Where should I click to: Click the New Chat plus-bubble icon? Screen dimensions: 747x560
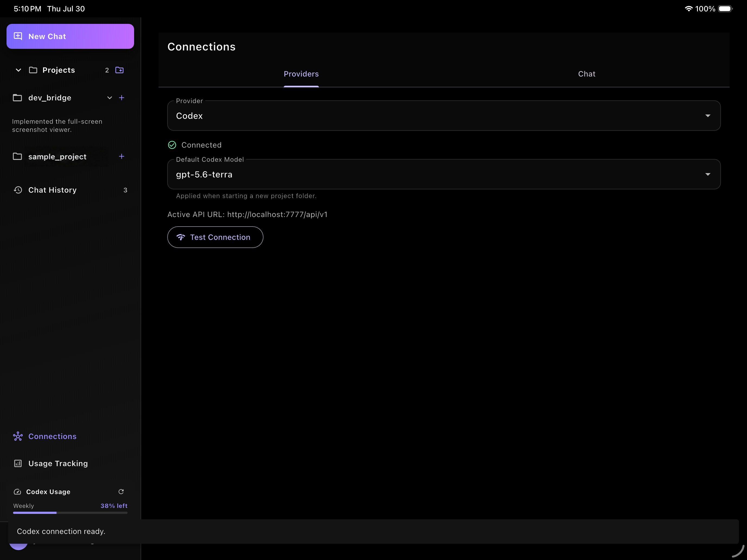click(18, 36)
